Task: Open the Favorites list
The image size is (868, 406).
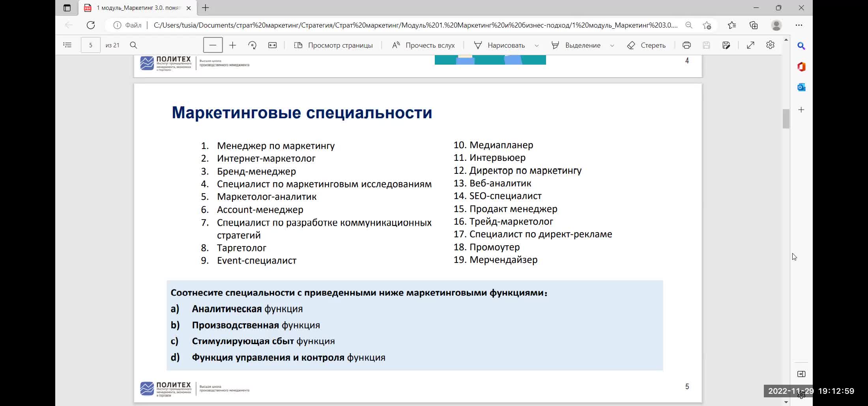Action: click(732, 25)
